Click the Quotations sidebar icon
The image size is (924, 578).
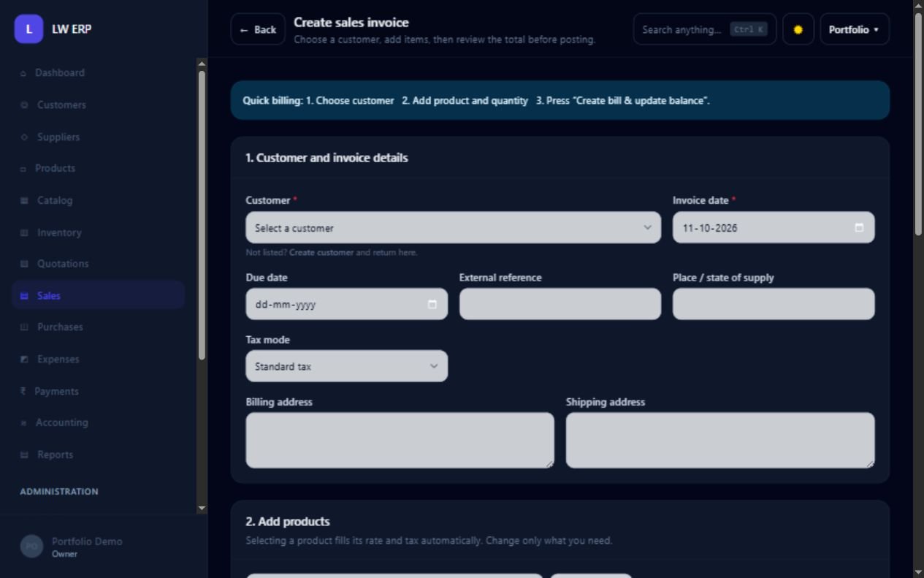[x=24, y=264]
